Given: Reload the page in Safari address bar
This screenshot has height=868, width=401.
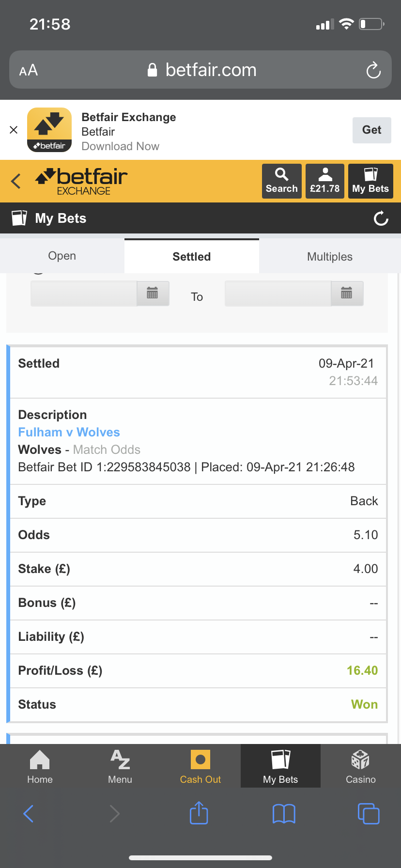Looking at the screenshot, I should [x=373, y=70].
